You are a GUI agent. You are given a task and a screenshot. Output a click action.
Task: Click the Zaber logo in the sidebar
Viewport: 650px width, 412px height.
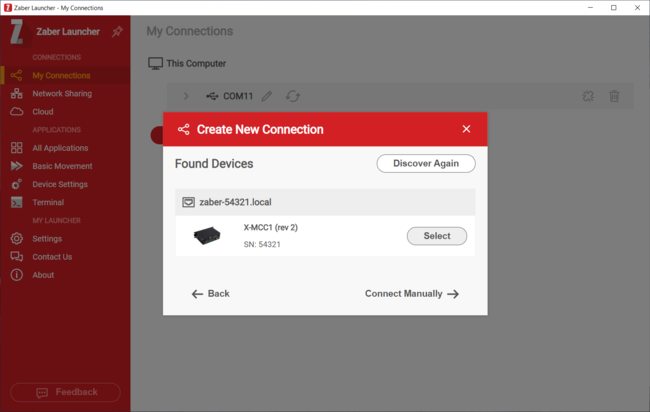coord(16,32)
